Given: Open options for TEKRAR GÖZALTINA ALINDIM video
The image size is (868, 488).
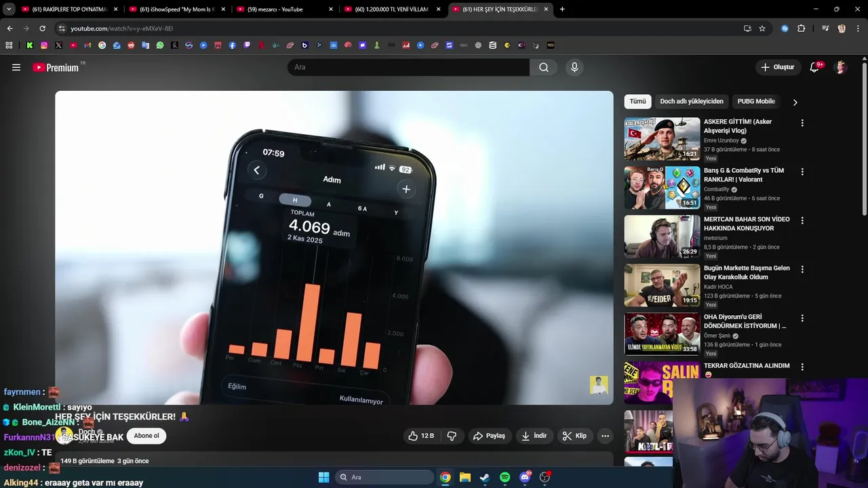Looking at the screenshot, I should click(x=802, y=367).
